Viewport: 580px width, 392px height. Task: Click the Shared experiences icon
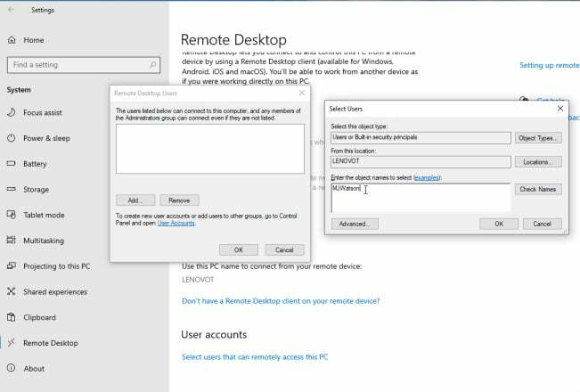pos(12,291)
